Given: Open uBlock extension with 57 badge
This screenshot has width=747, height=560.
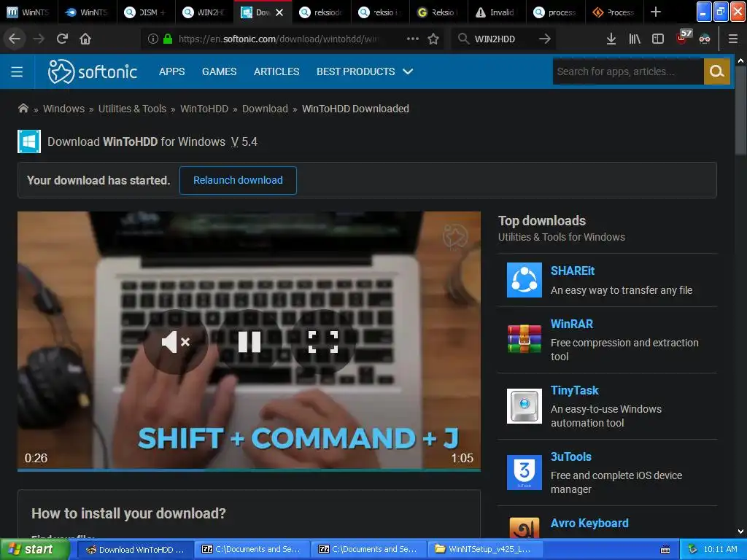Looking at the screenshot, I should click(x=684, y=37).
